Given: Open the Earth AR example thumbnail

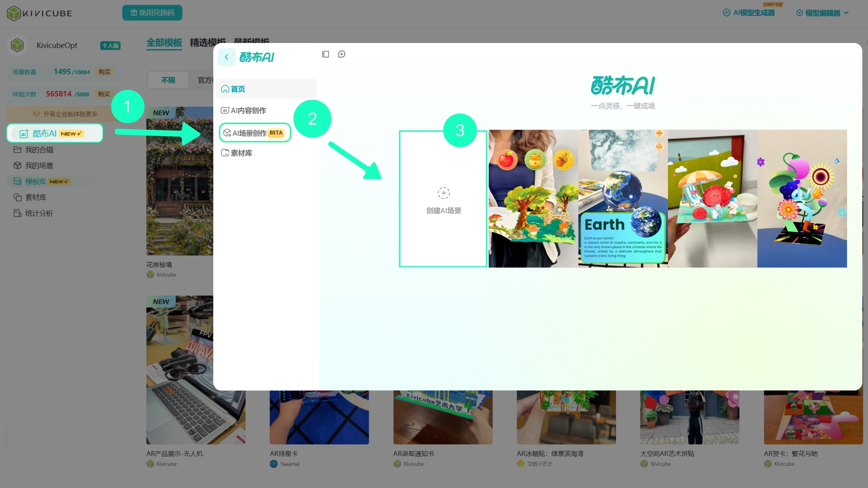Looking at the screenshot, I should (x=623, y=199).
